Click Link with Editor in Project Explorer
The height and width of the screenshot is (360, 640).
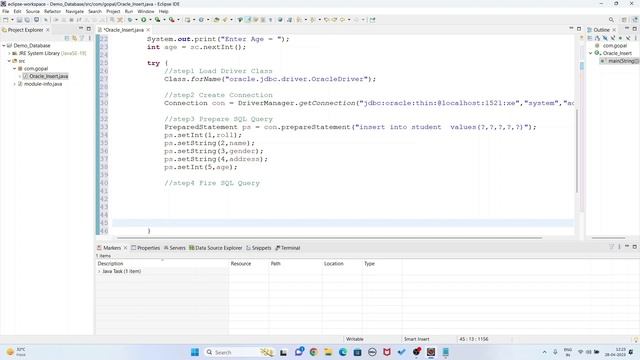(x=74, y=38)
